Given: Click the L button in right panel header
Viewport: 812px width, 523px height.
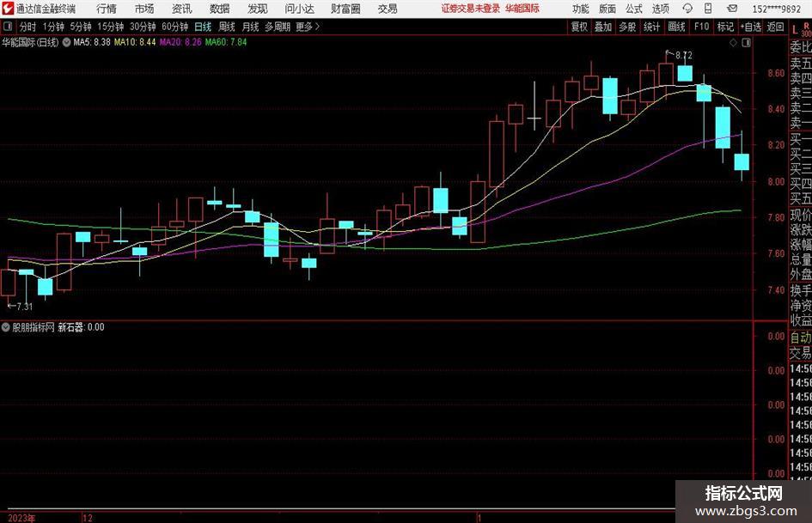Looking at the screenshot, I should click(795, 30).
